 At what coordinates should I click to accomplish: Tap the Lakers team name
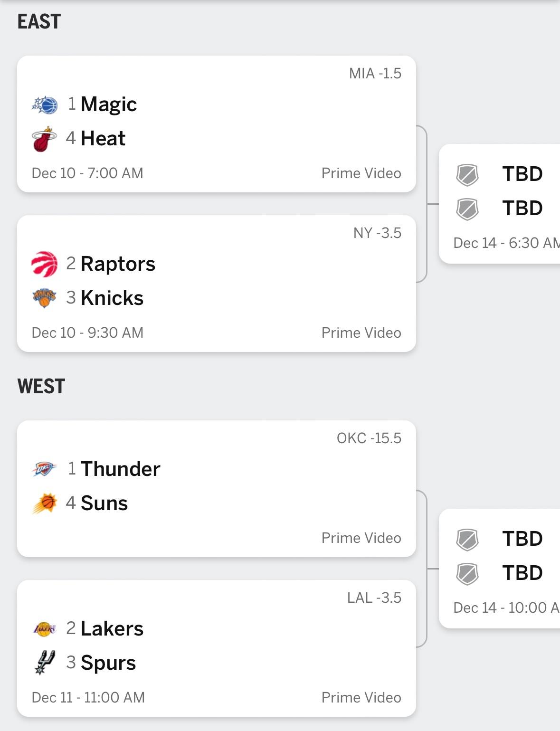pos(112,629)
